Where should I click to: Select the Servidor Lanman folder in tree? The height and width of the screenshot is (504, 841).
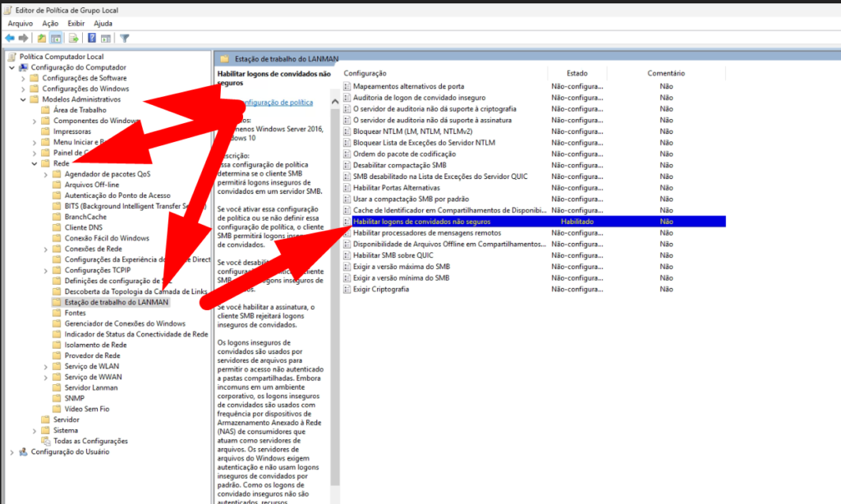pos(87,387)
